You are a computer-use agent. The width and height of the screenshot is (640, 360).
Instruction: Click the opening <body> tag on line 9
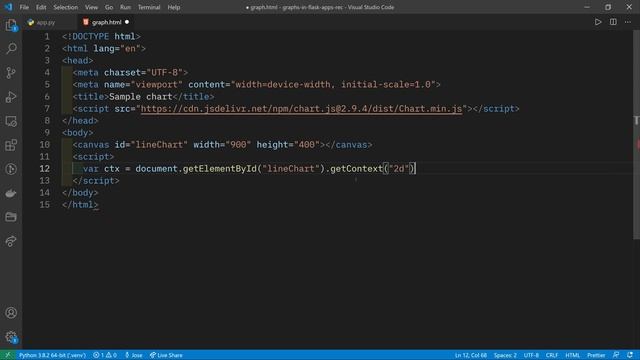78,133
